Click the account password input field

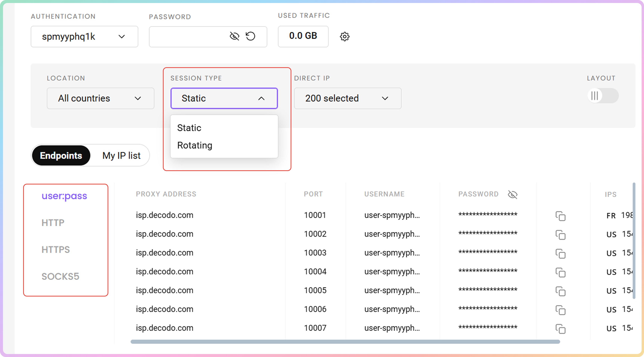(x=188, y=36)
